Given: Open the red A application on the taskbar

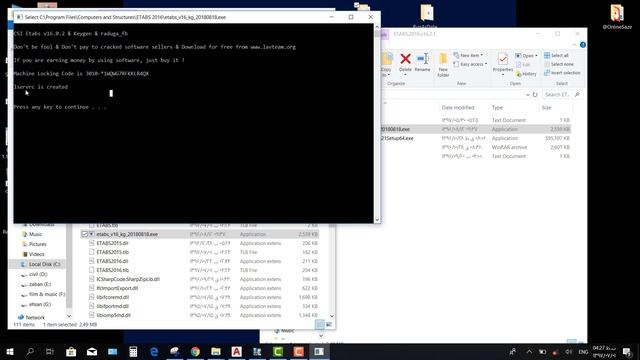Looking at the screenshot, I should click(236, 351).
